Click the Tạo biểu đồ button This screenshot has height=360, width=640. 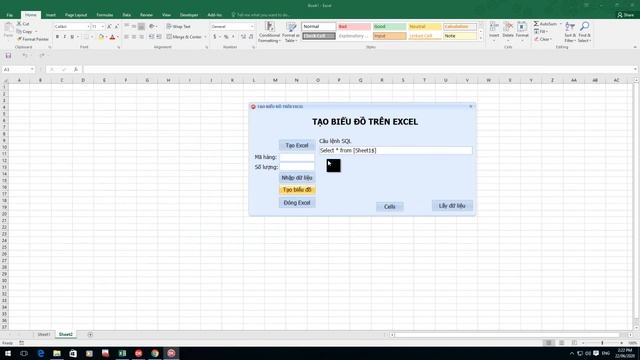point(297,190)
